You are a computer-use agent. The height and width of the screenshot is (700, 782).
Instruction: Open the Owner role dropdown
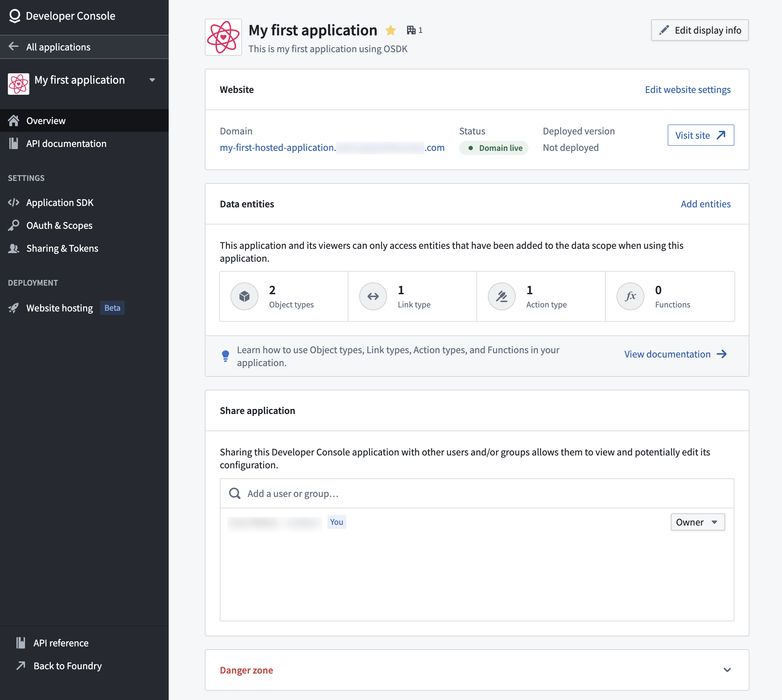click(x=697, y=522)
